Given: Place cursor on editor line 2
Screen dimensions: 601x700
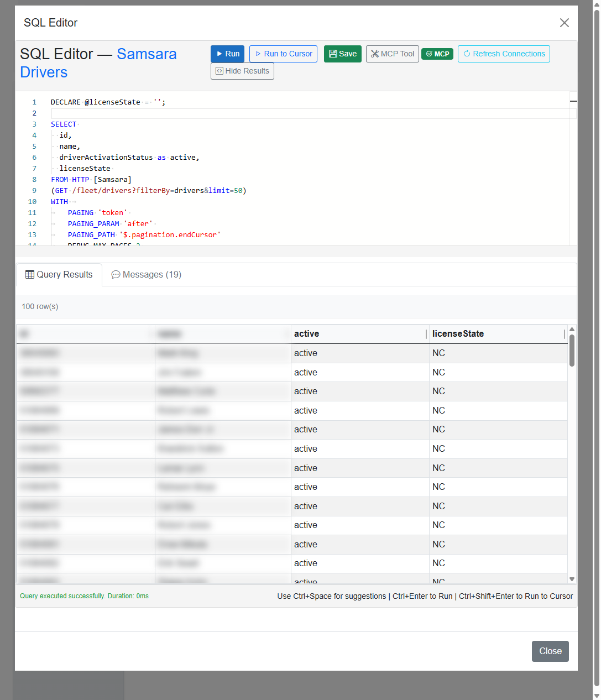Looking at the screenshot, I should click(313, 113).
